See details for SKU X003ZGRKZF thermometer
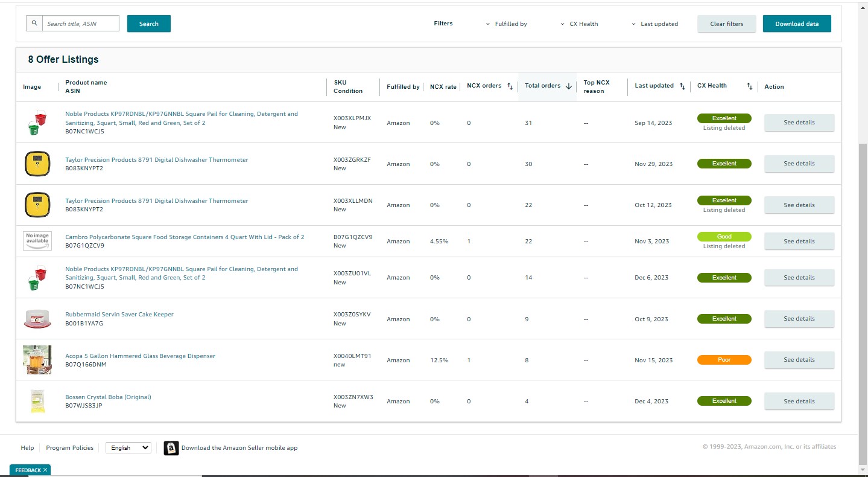The image size is (868, 477). click(799, 164)
